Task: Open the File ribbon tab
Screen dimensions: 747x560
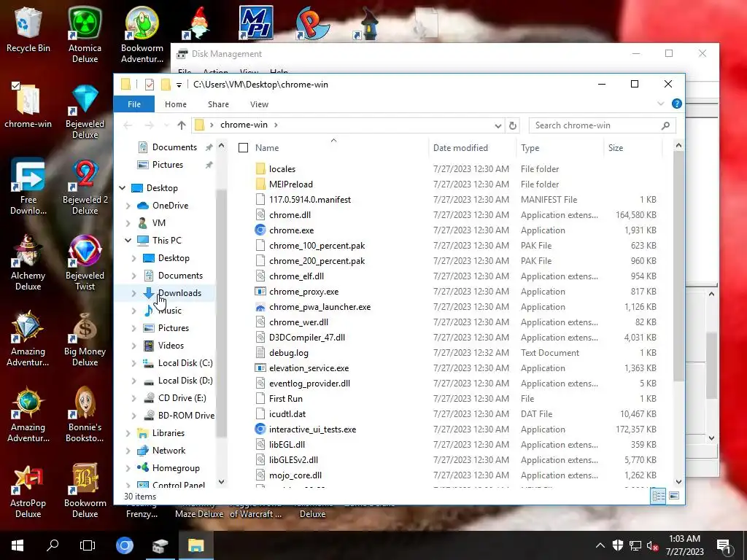Action: [134, 104]
